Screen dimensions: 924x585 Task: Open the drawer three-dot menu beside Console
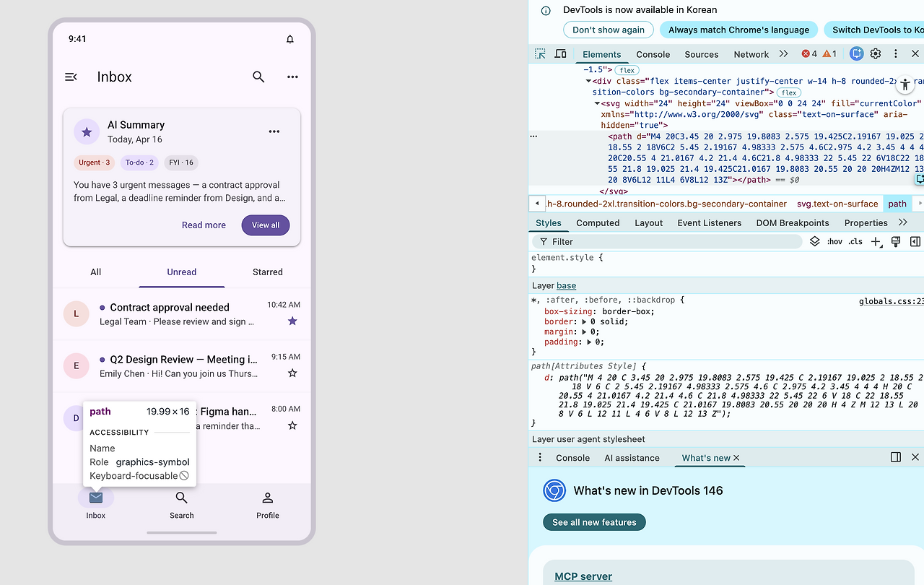[x=540, y=457]
